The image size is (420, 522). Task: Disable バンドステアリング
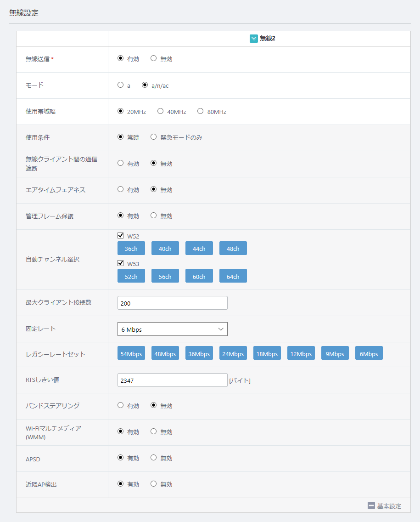pyautogui.click(x=153, y=405)
